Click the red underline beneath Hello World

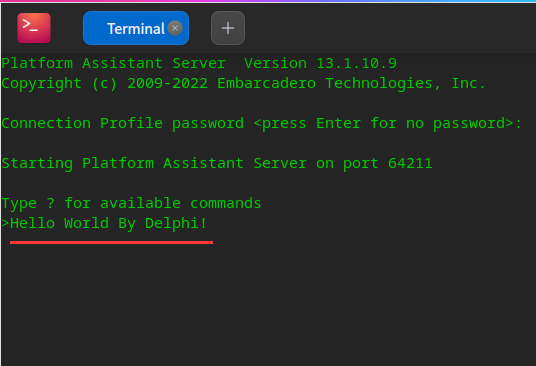(111, 242)
